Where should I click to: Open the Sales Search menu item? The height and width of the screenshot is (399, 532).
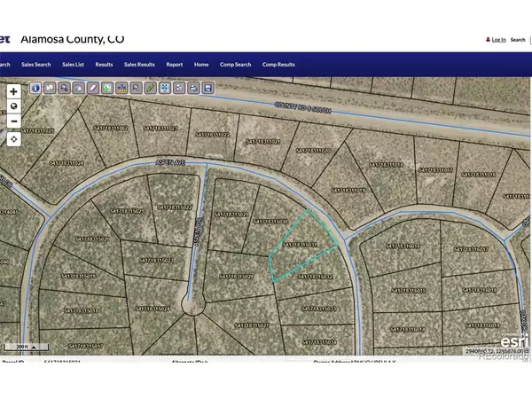pyautogui.click(x=35, y=65)
